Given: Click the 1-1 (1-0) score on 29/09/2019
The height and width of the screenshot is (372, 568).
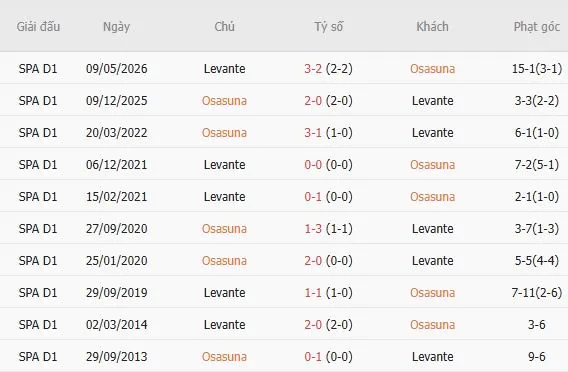Looking at the screenshot, I should (328, 293).
